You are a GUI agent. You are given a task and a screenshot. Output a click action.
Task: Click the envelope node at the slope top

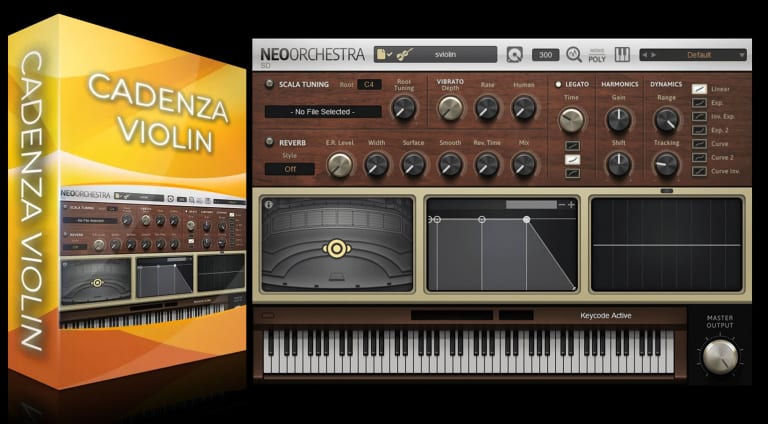[527, 220]
